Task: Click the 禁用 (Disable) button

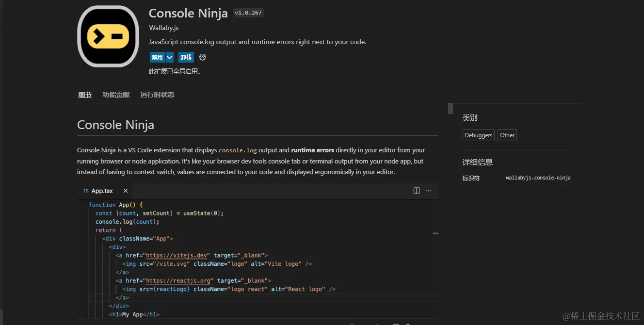Action: (157, 57)
